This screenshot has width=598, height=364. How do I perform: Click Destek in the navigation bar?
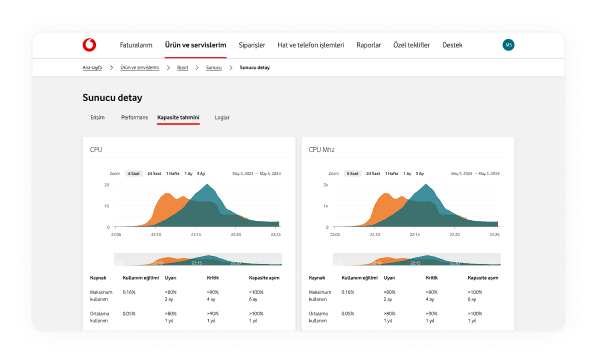tap(452, 45)
